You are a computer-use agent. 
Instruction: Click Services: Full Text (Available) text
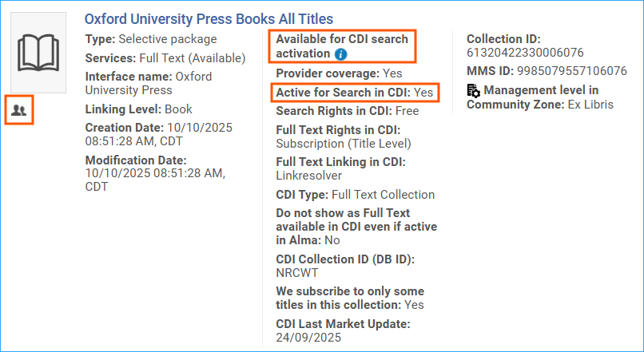[165, 57]
